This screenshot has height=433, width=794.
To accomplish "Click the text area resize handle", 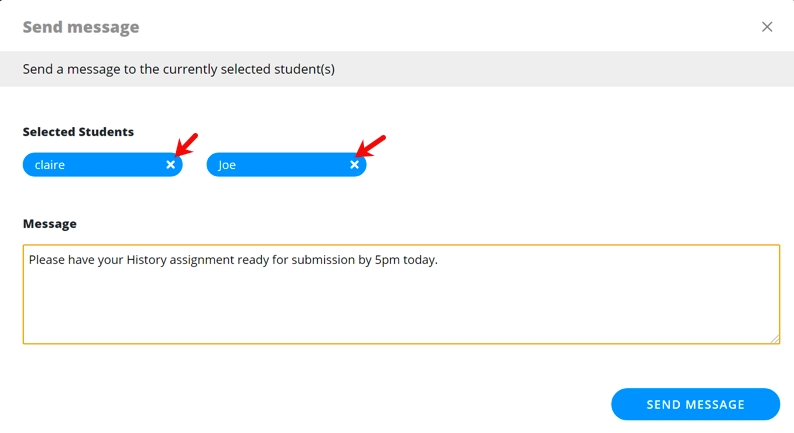I will coord(774,339).
